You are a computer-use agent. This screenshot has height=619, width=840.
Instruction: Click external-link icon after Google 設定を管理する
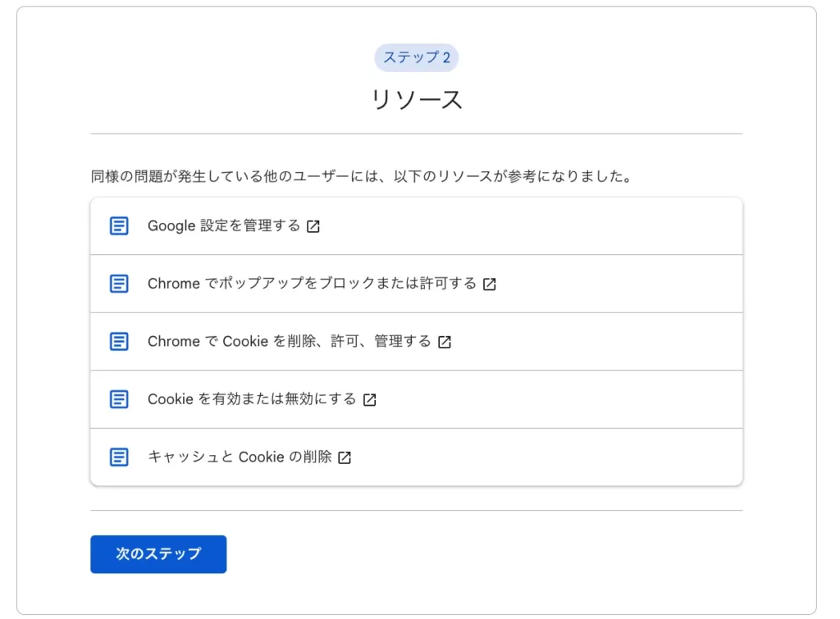coord(313,226)
